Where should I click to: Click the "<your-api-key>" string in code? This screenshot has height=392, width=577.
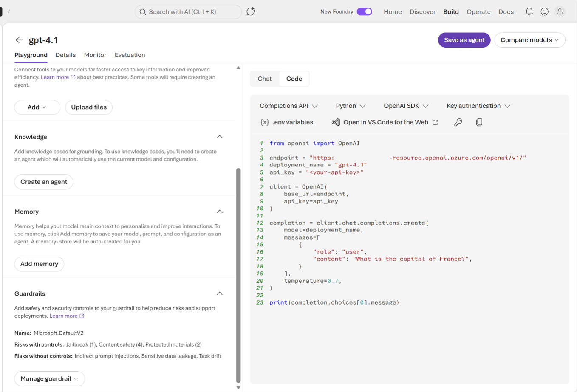(x=334, y=172)
